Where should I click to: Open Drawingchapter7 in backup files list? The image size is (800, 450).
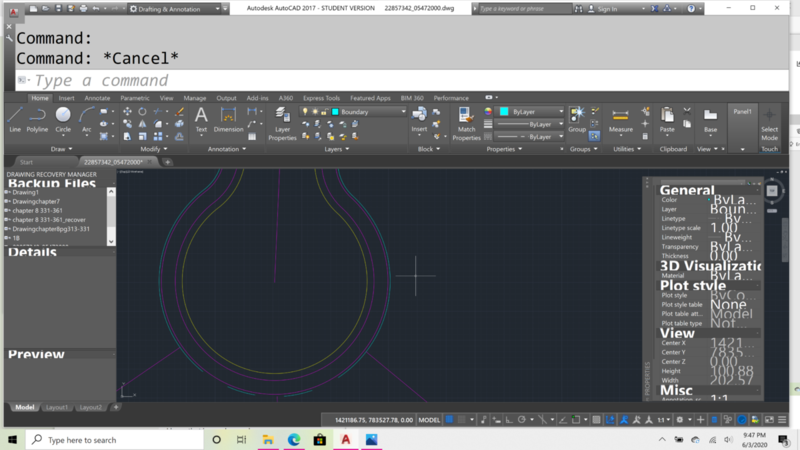coord(36,201)
